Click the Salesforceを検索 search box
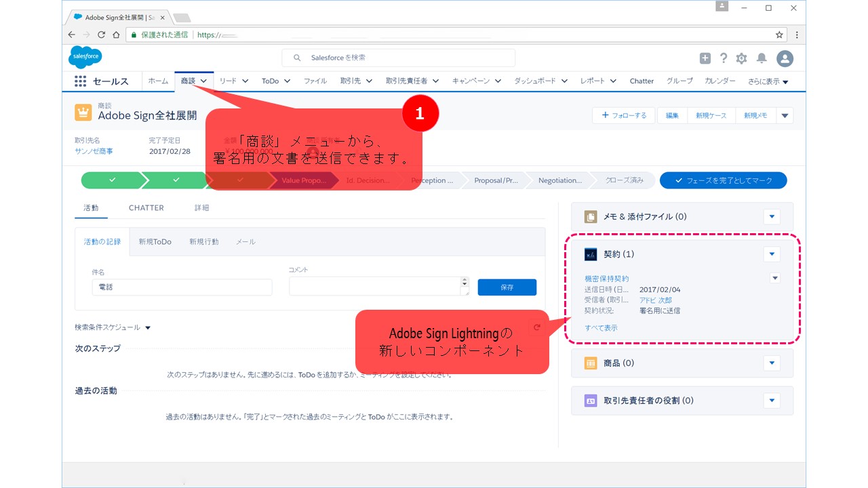This screenshot has width=868, height=488. [399, 58]
